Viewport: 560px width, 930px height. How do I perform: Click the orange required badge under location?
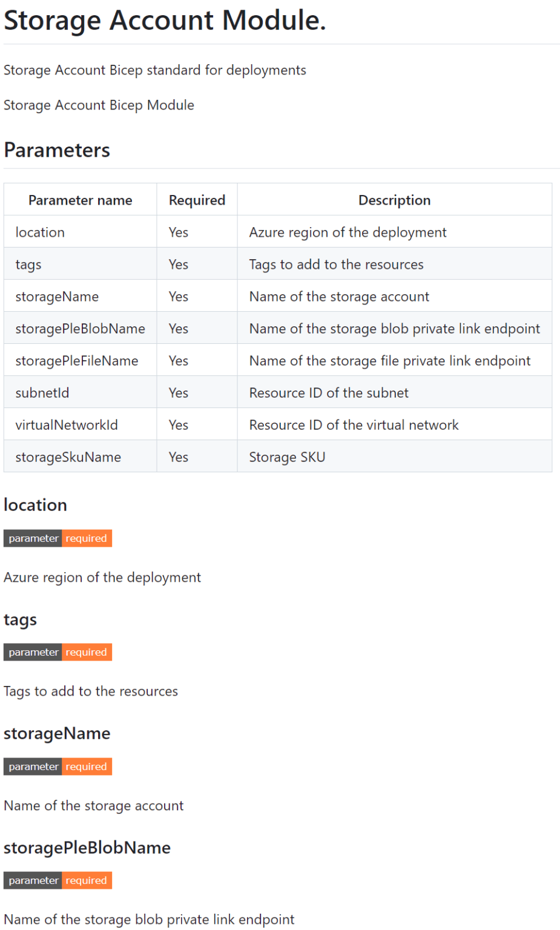click(86, 538)
